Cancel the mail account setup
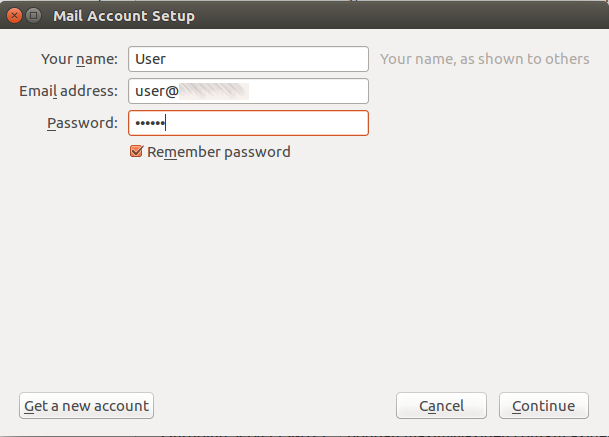609x437 pixels. [441, 406]
